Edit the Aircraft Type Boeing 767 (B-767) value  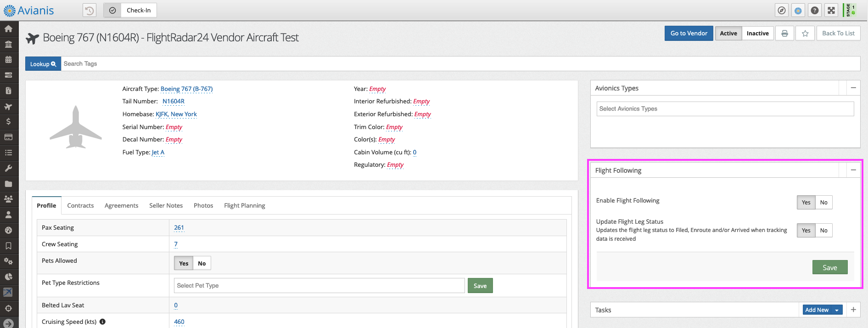[186, 89]
